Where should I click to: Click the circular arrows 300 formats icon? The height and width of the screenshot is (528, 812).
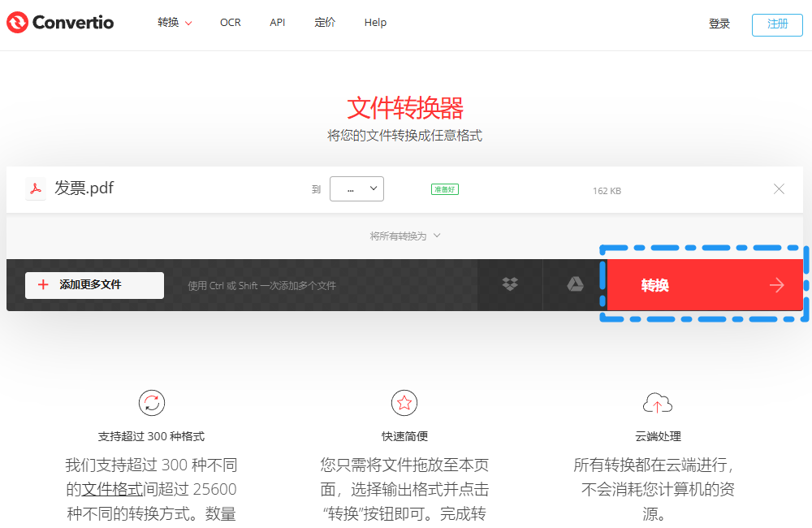coord(152,403)
